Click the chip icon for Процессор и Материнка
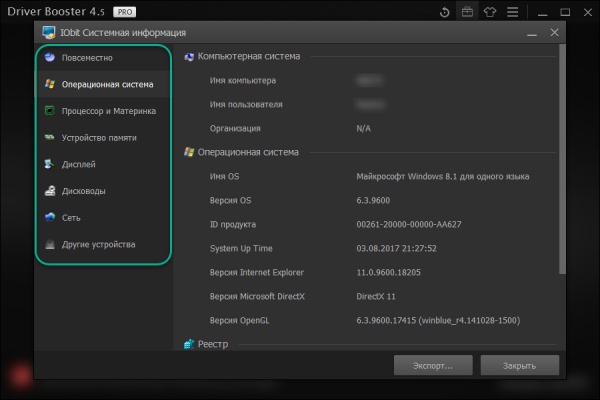 pyautogui.click(x=50, y=111)
